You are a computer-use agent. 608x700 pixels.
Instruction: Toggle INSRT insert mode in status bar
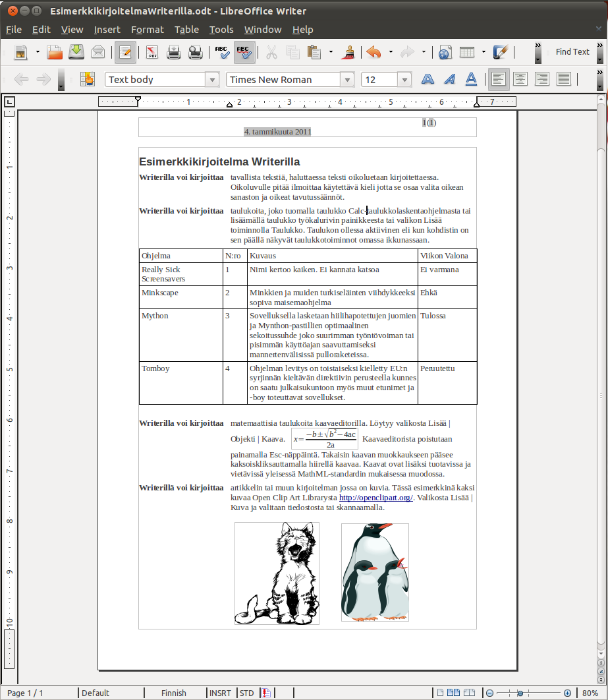tap(221, 693)
